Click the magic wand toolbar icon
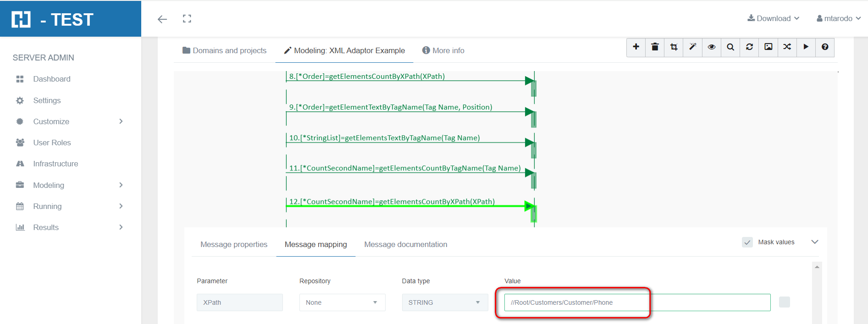This screenshot has height=324, width=868. (692, 47)
